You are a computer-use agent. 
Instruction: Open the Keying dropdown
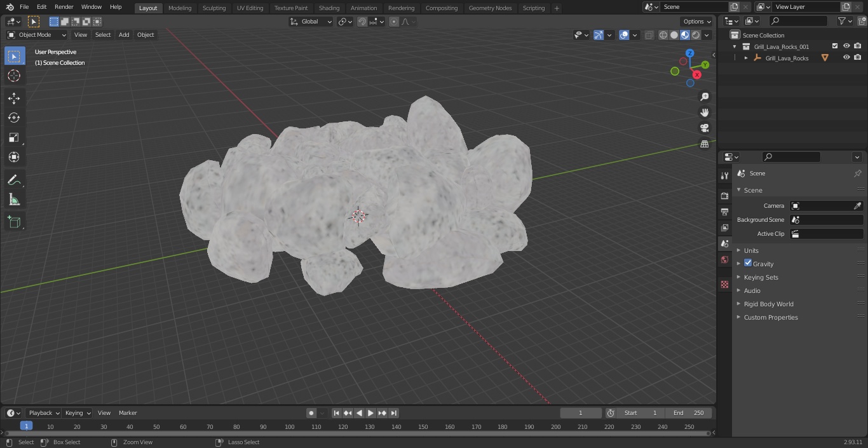click(x=78, y=413)
